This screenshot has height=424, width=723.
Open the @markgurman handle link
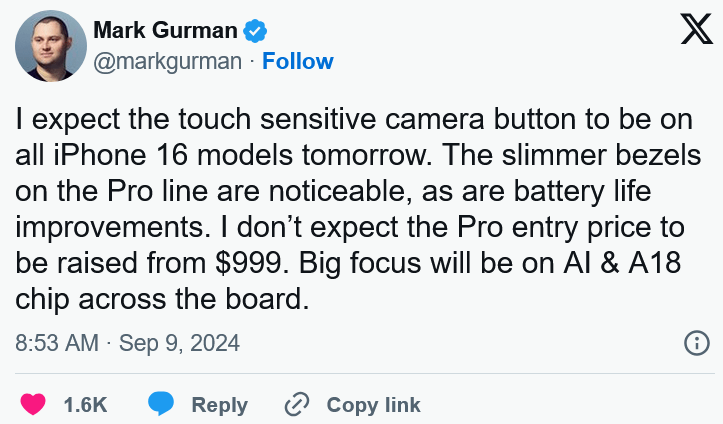[168, 61]
